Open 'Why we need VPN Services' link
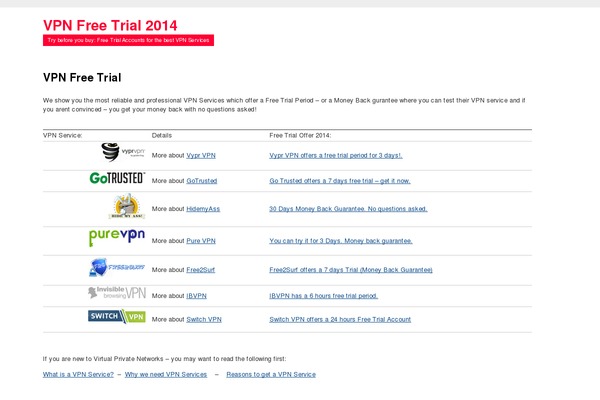600x400 pixels. pyautogui.click(x=166, y=374)
